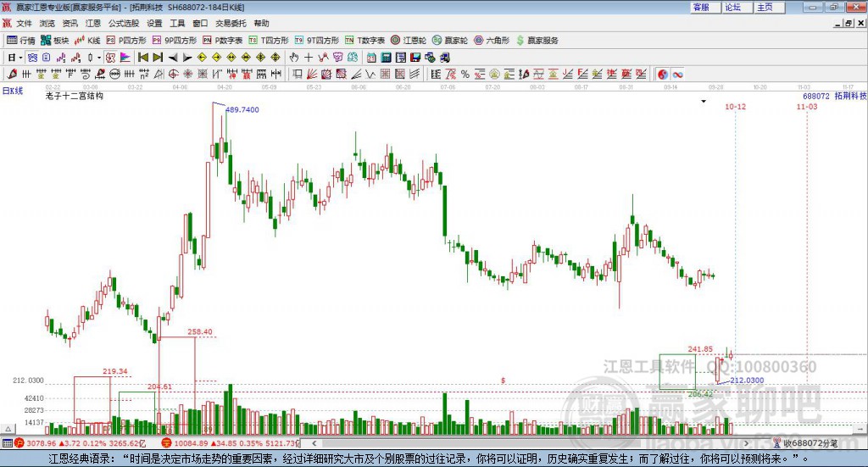Open the 江恩 menu
The image size is (868, 467).
(93, 23)
